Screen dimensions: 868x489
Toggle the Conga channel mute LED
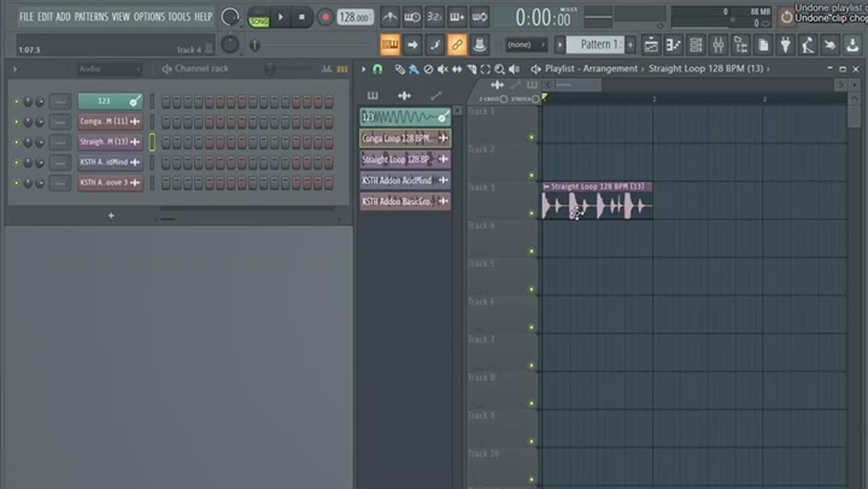(x=17, y=122)
